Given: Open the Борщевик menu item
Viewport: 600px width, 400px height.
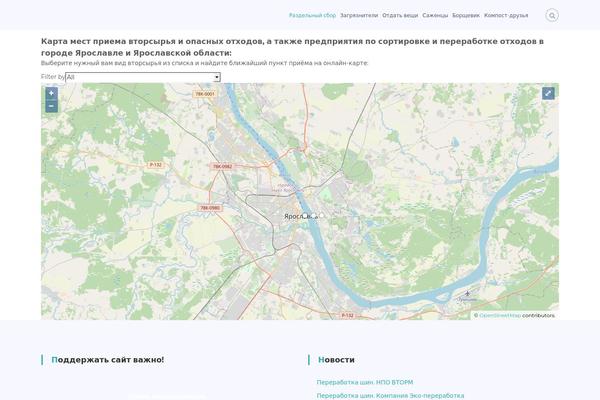Looking at the screenshot, I should [x=466, y=16].
